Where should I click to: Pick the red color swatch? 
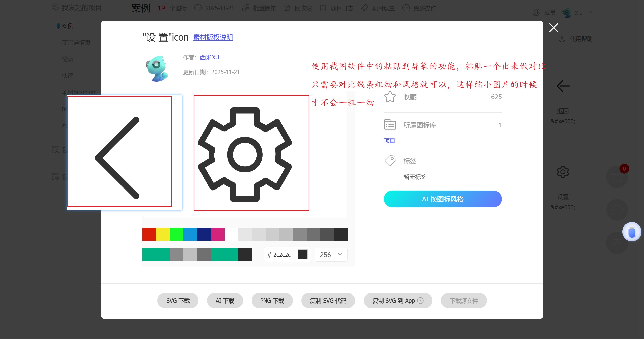[x=149, y=234]
